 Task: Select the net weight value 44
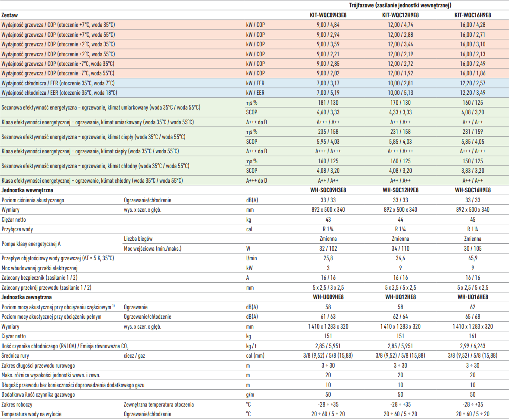click(400, 220)
